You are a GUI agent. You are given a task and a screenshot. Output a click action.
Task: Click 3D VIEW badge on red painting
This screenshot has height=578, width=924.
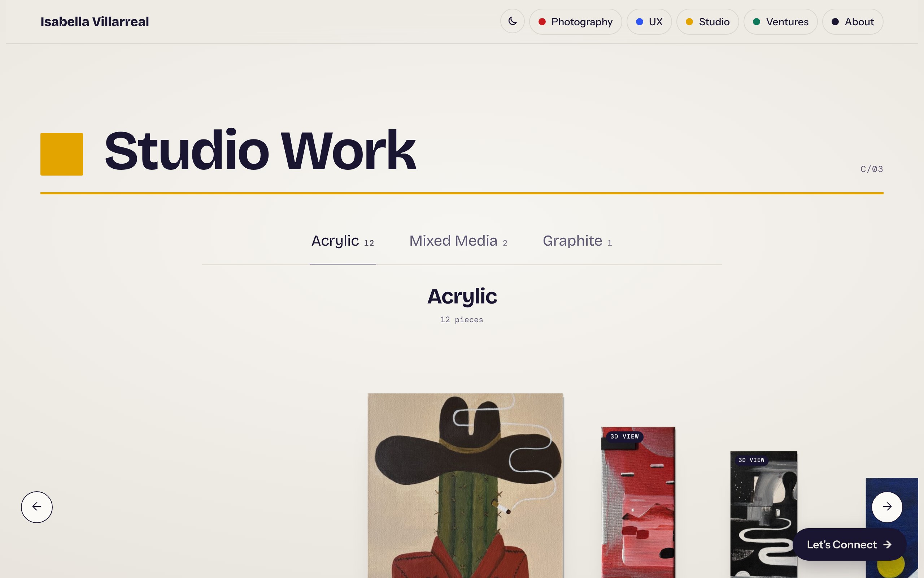point(624,436)
